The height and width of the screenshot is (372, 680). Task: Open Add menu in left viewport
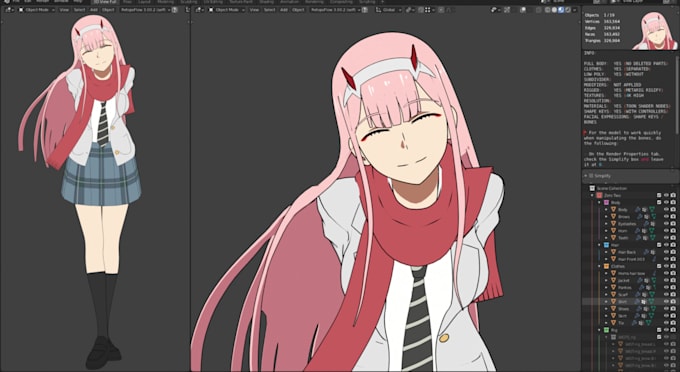(x=94, y=10)
